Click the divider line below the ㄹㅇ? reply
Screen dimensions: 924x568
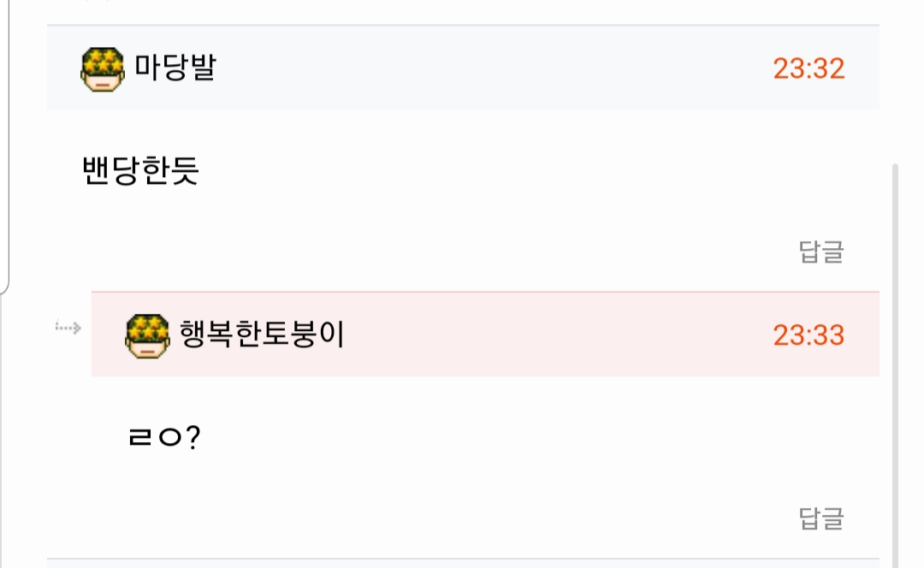coord(462,559)
